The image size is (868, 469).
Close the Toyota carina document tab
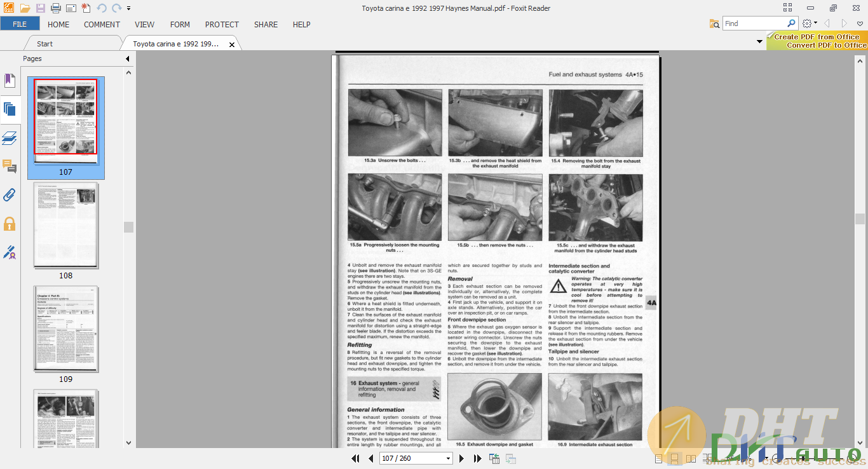point(232,44)
